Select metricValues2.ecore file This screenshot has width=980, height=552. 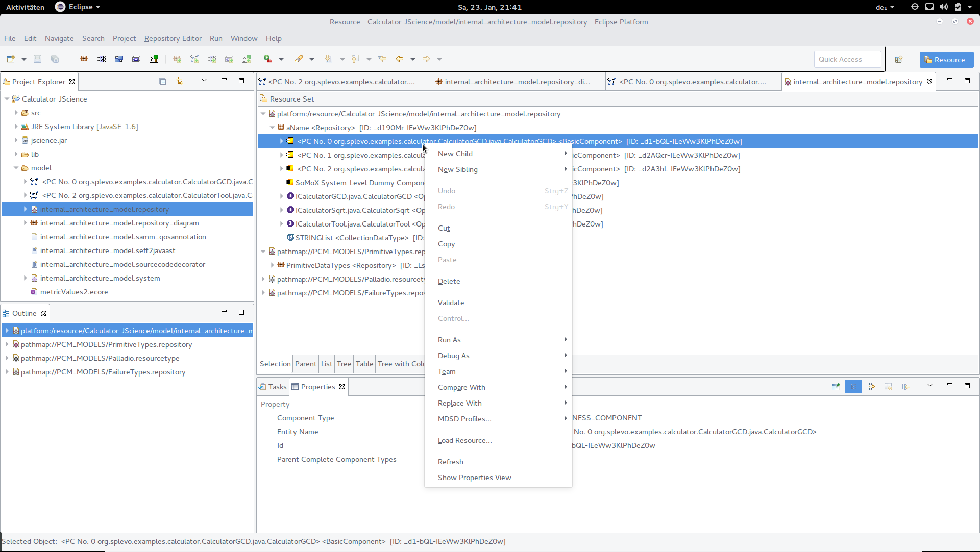pyautogui.click(x=74, y=292)
